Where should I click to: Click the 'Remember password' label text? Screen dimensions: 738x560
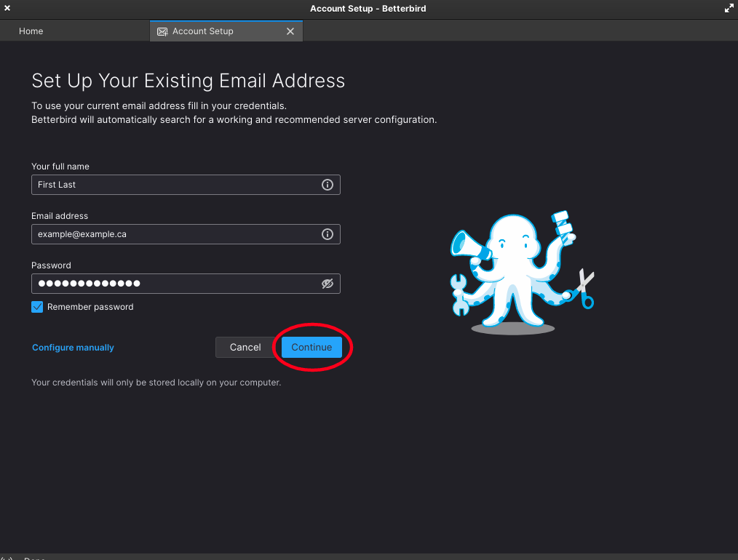click(x=90, y=307)
